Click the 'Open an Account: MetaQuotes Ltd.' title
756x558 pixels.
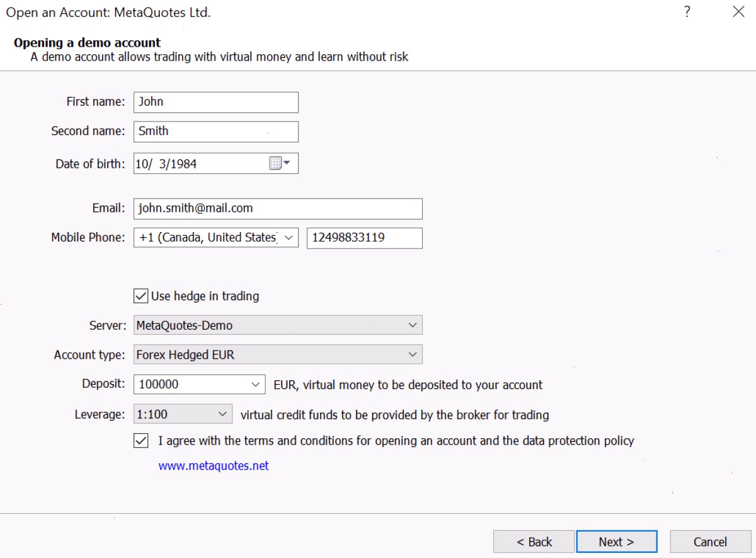pos(108,12)
